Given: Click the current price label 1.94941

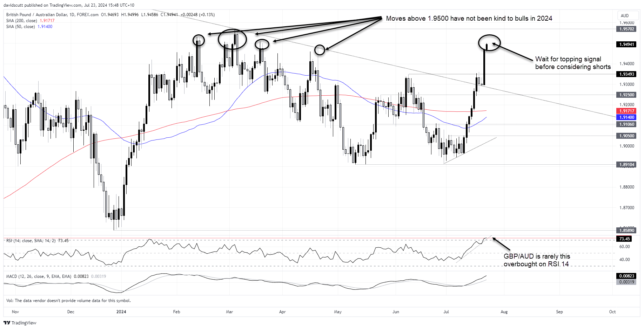Looking at the screenshot, I should pyautogui.click(x=626, y=44).
